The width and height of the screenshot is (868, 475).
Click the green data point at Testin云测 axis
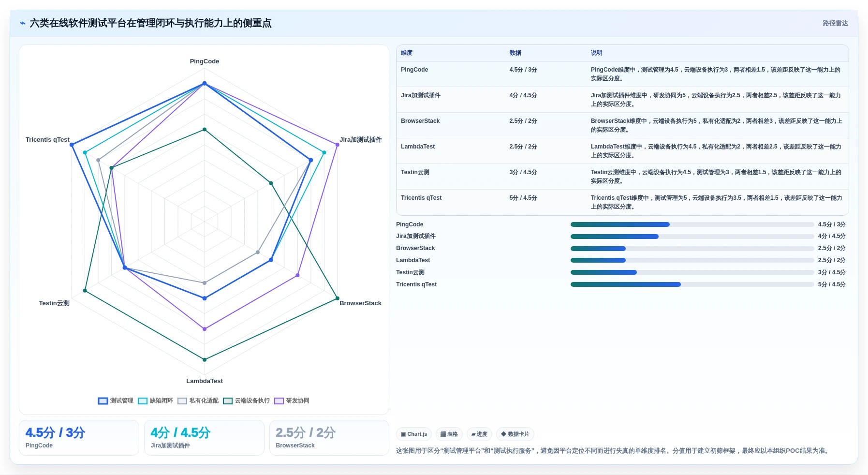[x=85, y=291]
